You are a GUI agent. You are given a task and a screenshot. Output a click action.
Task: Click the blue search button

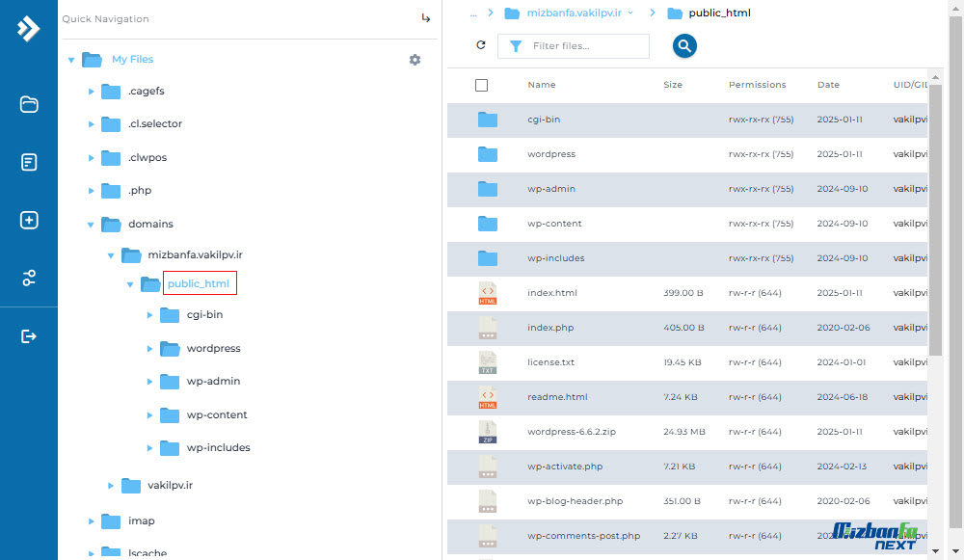[x=684, y=45]
